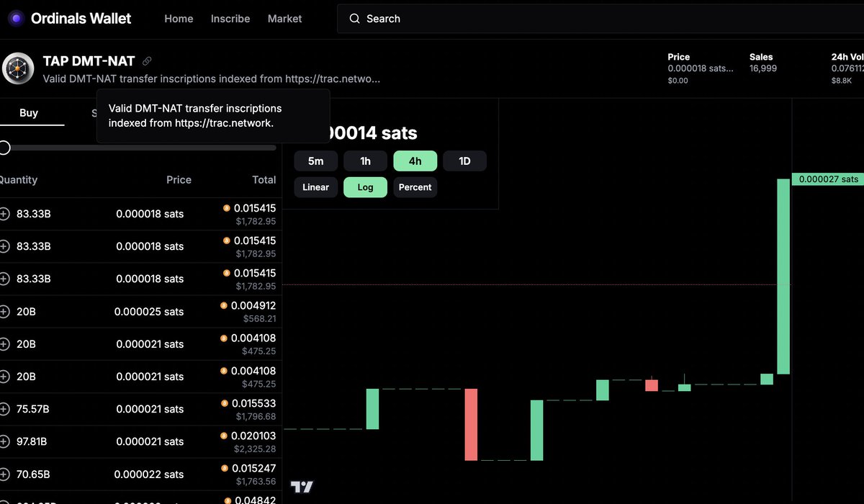Screen dimensions: 864x504
Task: Click the quantity slider handle
Action: click(4, 148)
